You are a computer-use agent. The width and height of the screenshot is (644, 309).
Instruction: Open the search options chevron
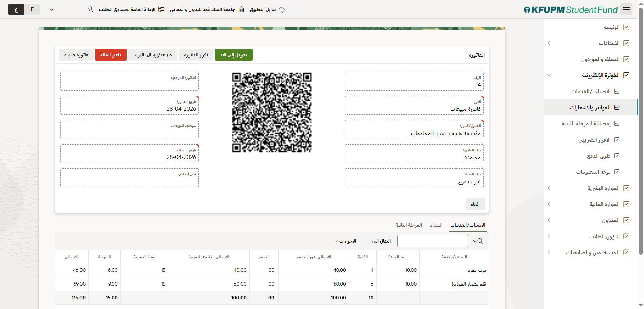(x=475, y=241)
